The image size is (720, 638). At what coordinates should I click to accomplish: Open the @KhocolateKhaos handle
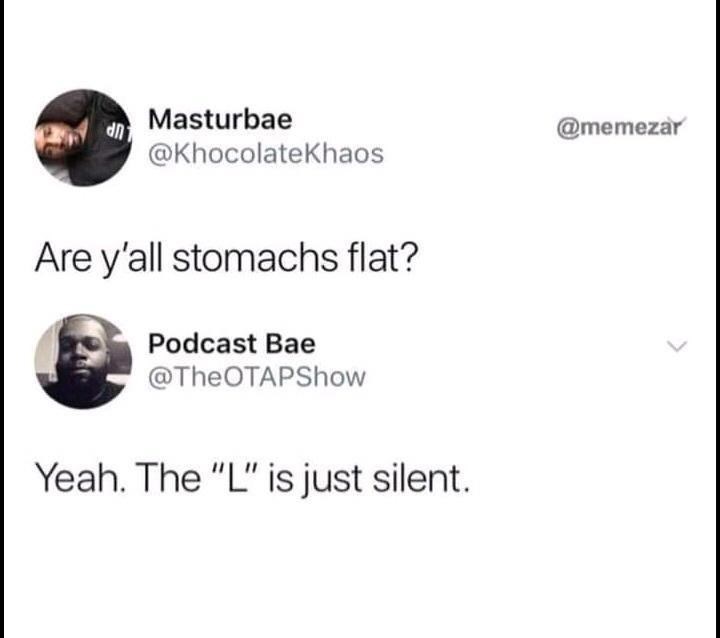coord(266,154)
